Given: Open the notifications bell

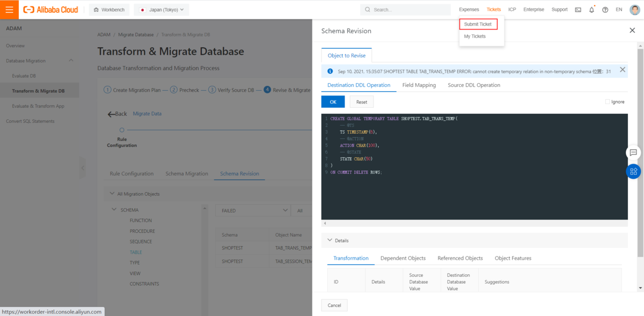Looking at the screenshot, I should point(592,10).
